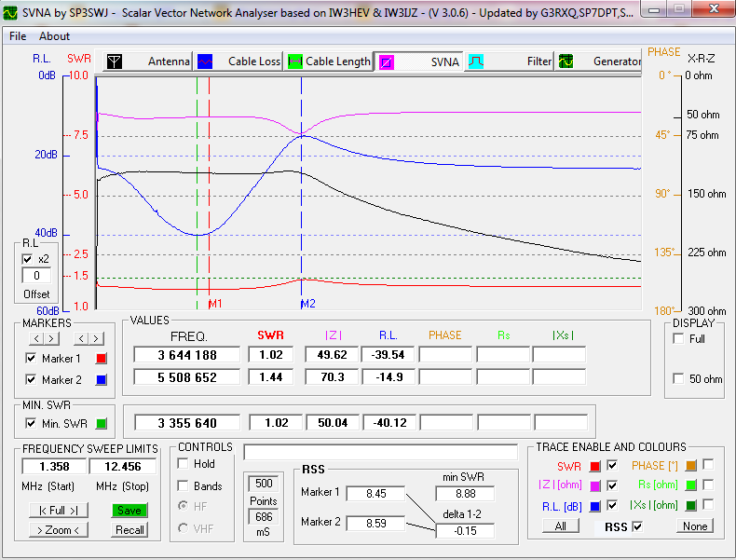The image size is (736, 560).
Task: Enable the Hold checkbox in Controls
Action: point(184,463)
